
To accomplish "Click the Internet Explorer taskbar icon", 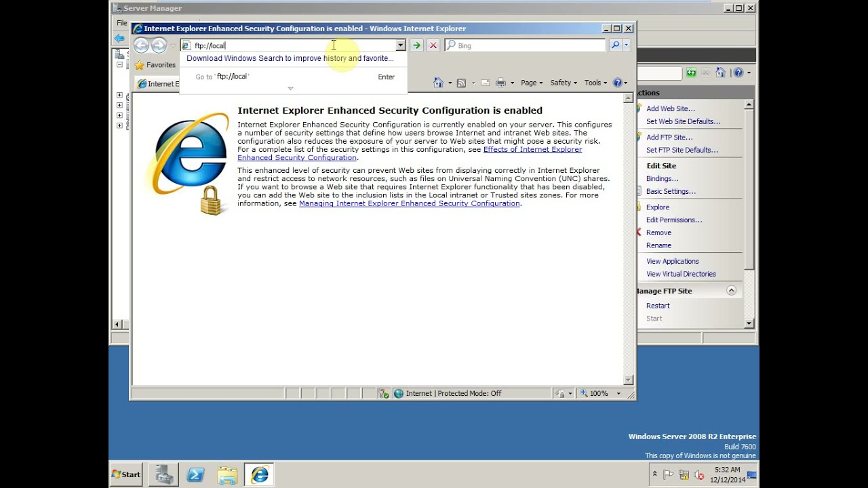I will [x=259, y=474].
